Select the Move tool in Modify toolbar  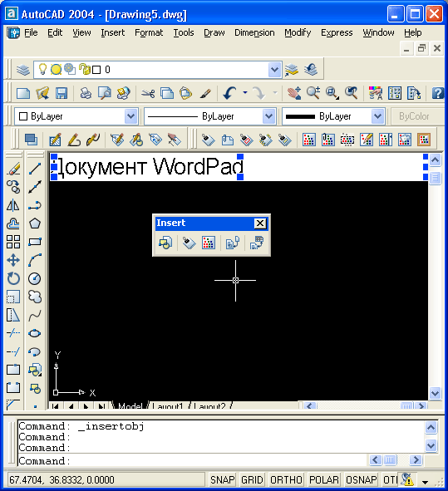coord(13,260)
